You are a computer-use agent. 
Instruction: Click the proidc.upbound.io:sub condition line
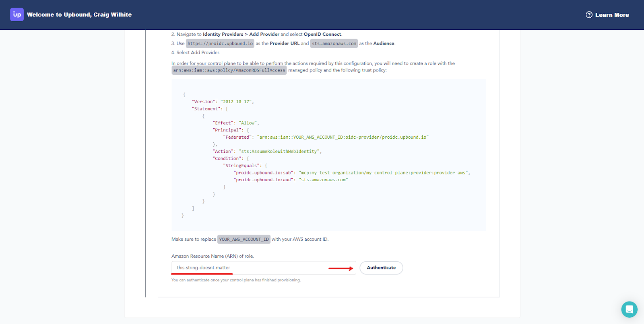click(352, 173)
